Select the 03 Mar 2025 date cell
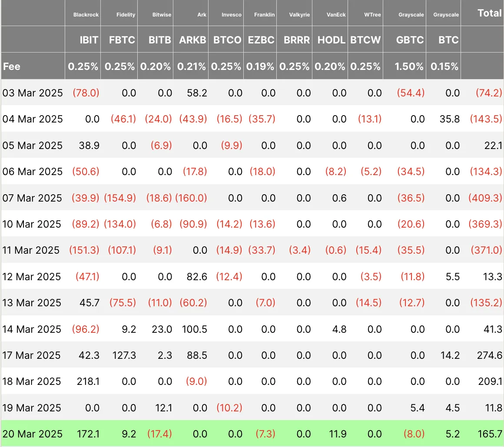The width and height of the screenshot is (504, 447). click(x=33, y=93)
